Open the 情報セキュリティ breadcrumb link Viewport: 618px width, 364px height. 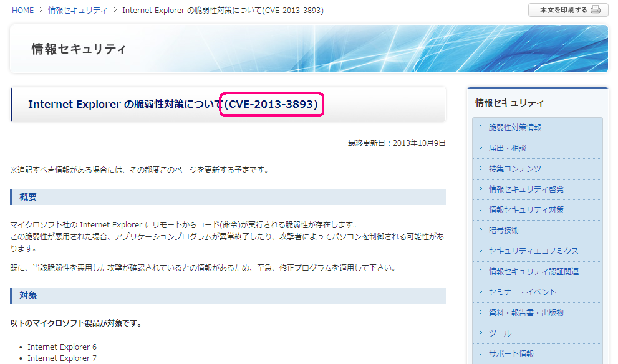pos(78,11)
